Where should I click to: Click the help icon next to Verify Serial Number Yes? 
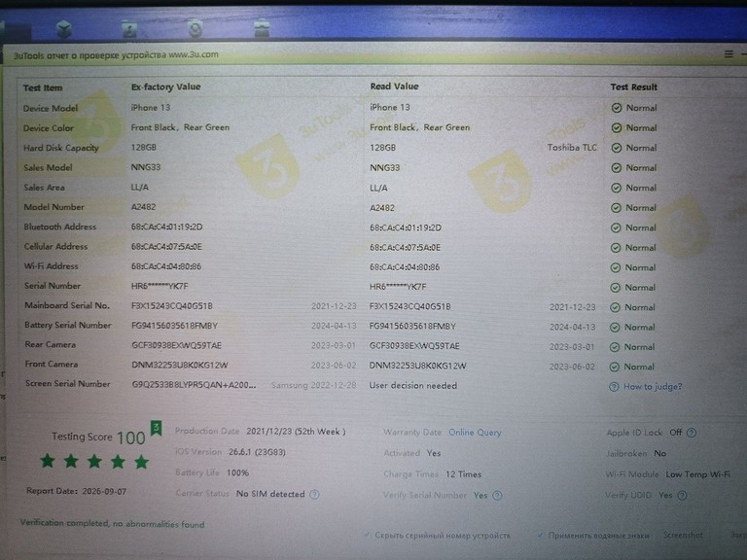(497, 496)
